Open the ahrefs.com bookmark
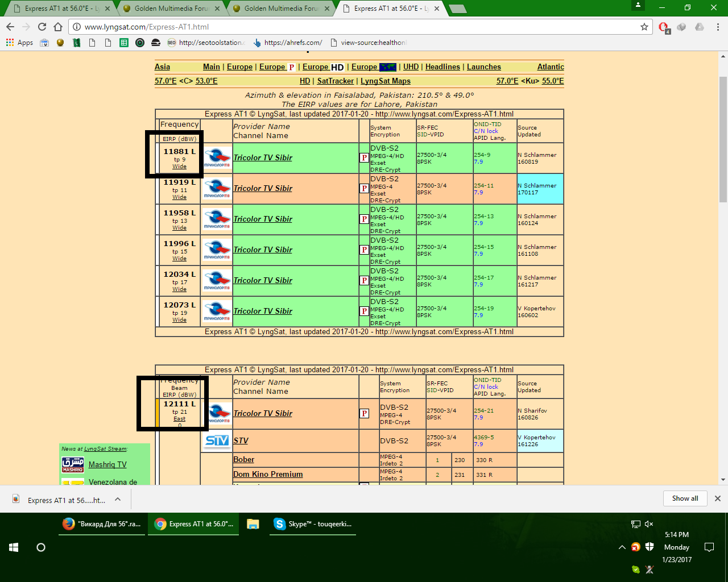This screenshot has width=728, height=582. 288,43
